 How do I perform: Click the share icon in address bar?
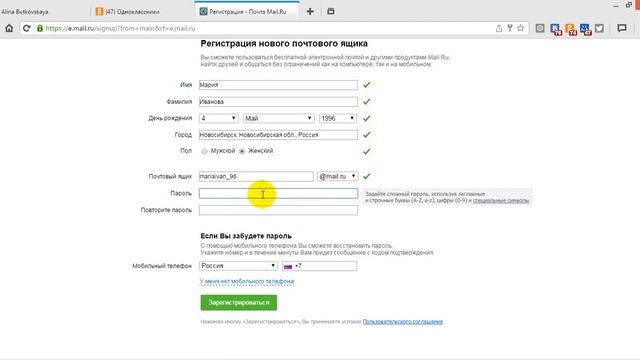pos(499,28)
